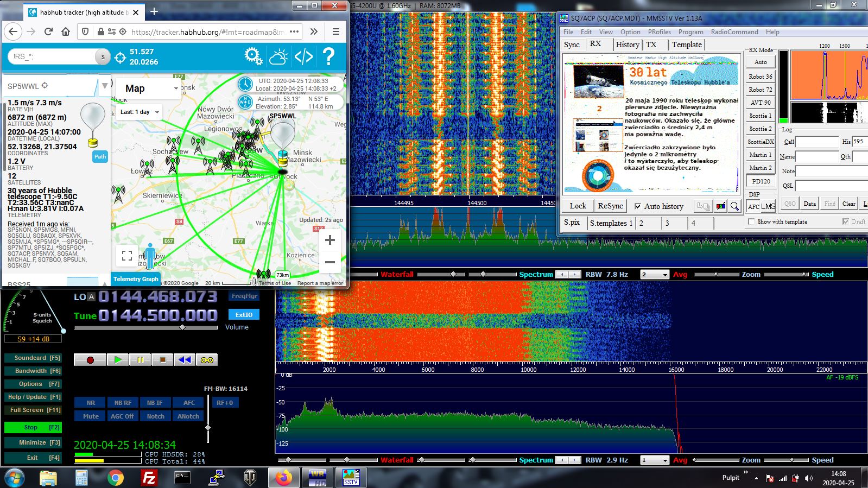Open the Last: 1 day dropdown
Screen dimensions: 868x488
pyautogui.click(x=140, y=112)
